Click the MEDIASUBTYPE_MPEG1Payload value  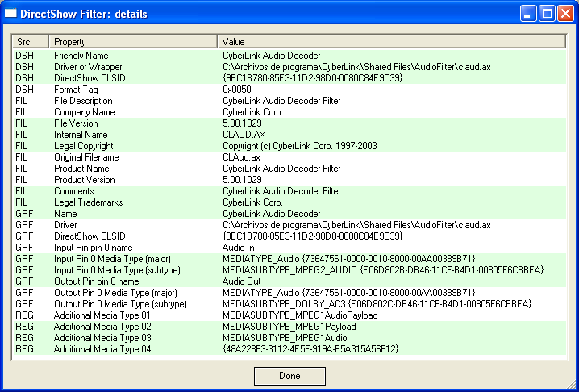coord(289,327)
